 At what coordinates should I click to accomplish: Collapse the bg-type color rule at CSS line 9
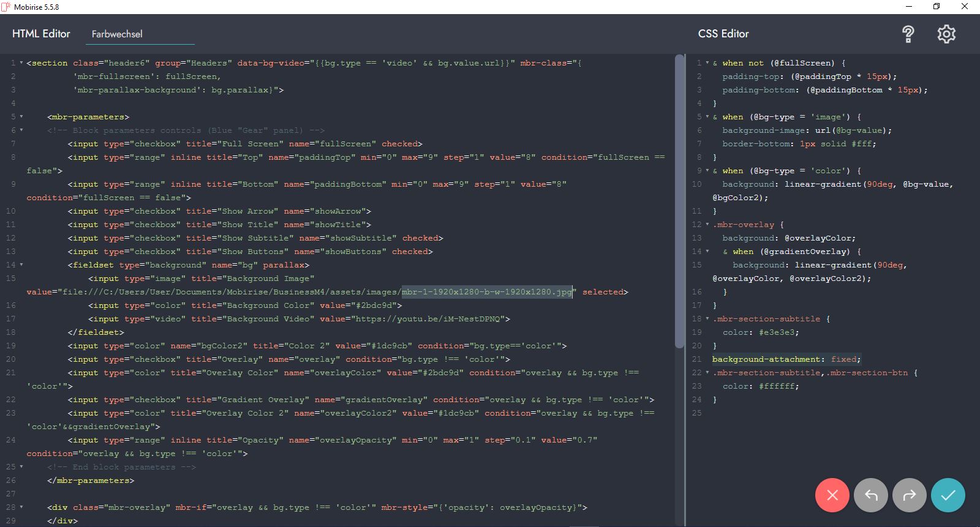(707, 171)
